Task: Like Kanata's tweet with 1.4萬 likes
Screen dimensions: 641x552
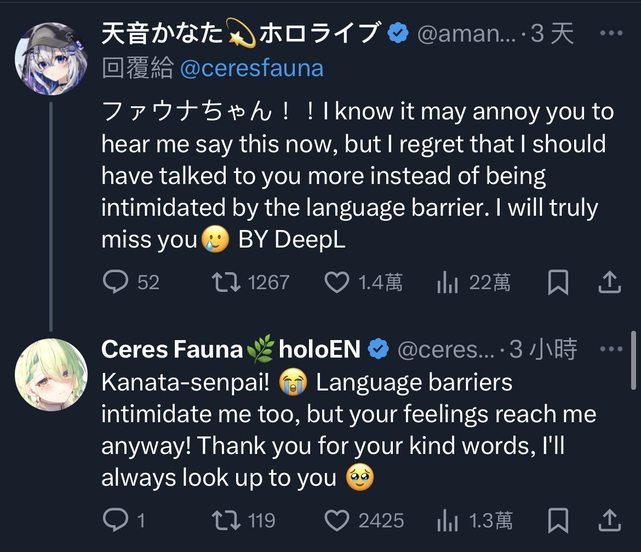Action: 337,283
